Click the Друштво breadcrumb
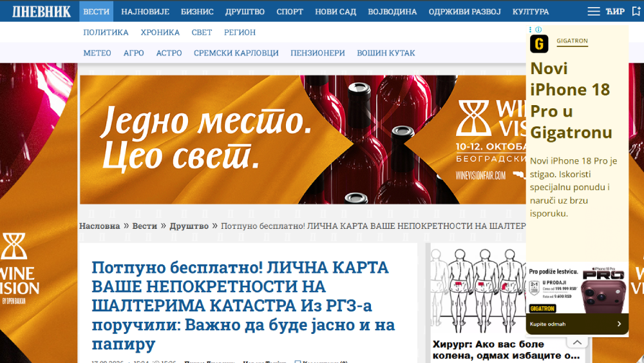The height and width of the screenshot is (363, 644). [189, 226]
